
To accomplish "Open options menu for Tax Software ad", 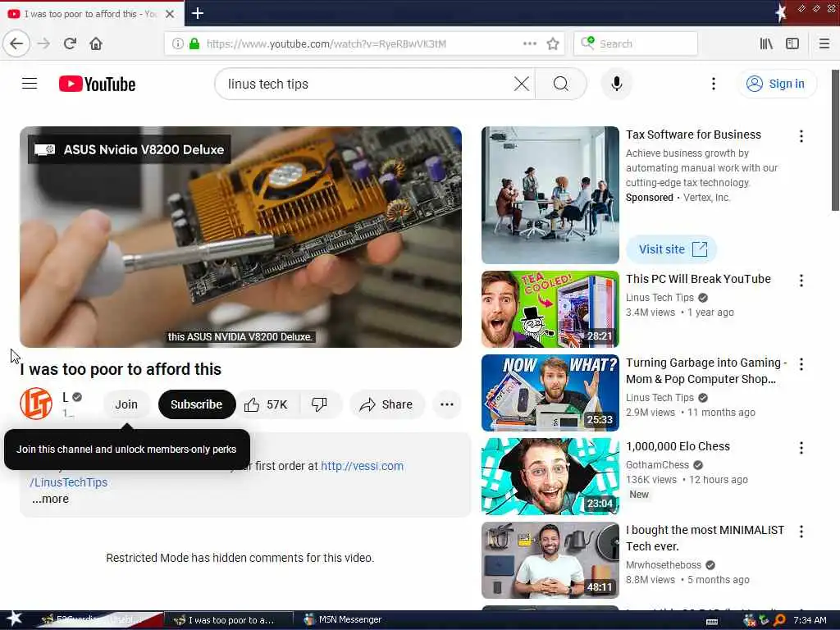I will pos(801,136).
